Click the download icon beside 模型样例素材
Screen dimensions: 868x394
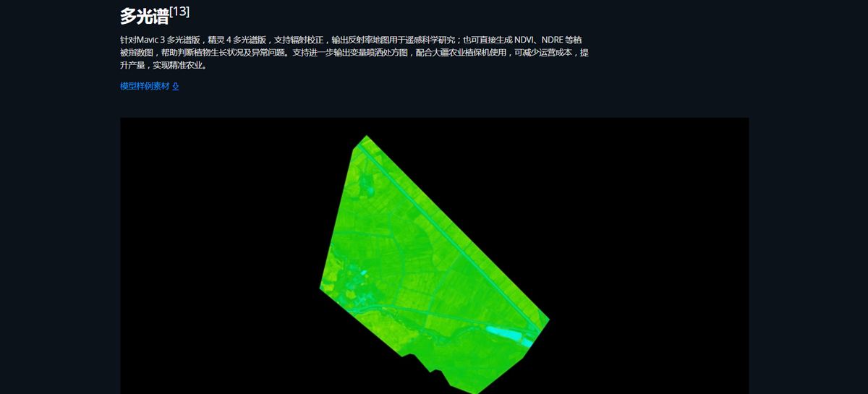(175, 86)
